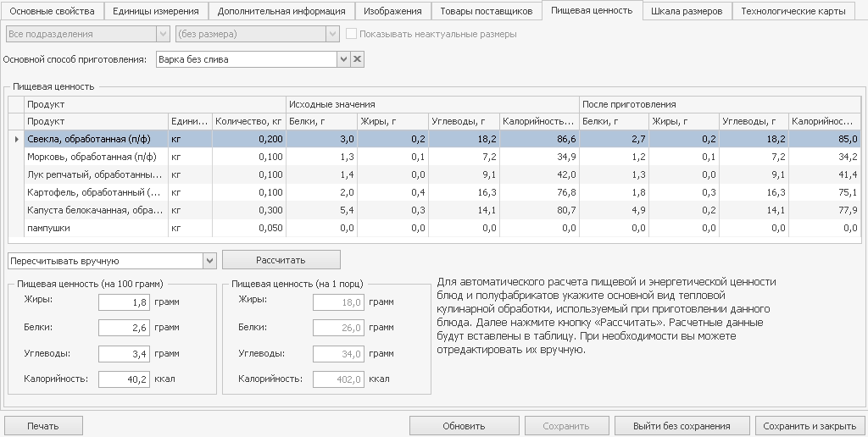The height and width of the screenshot is (437, 868).
Task: Select the 'Капуста белокачанная' product row
Action: point(95,210)
